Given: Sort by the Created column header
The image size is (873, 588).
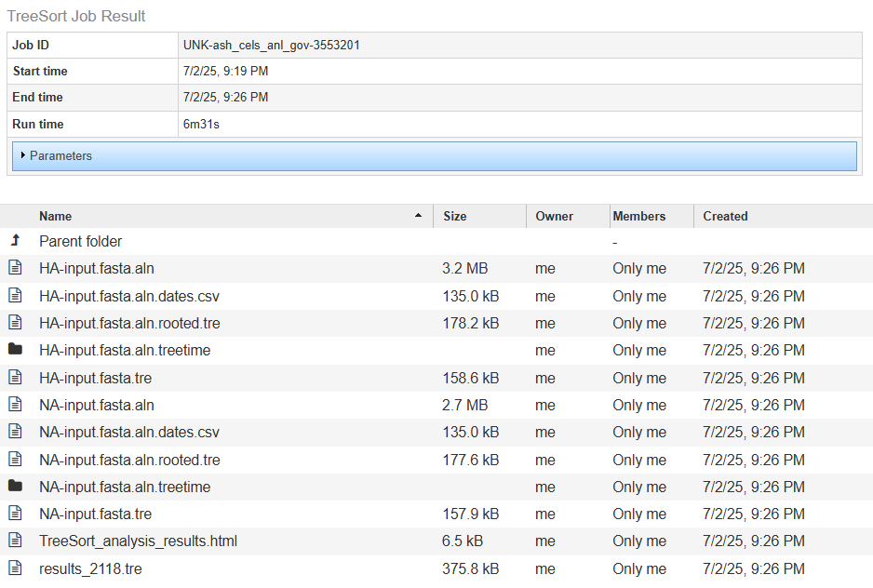Looking at the screenshot, I should pyautogui.click(x=725, y=216).
